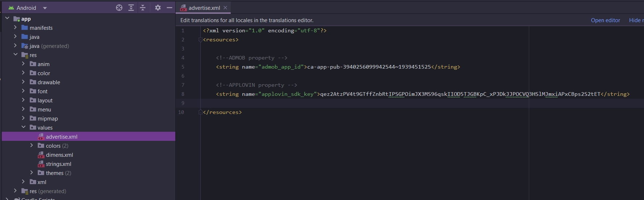Viewport: 644px width, 200px height.
Task: Click the dimens.xml file icon
Action: [41, 155]
